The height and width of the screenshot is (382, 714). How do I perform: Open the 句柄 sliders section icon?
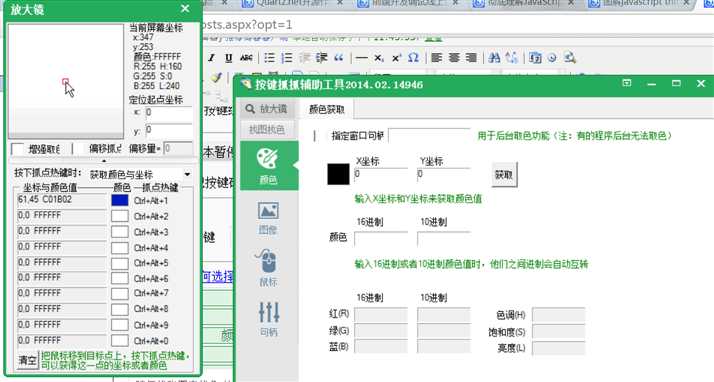[x=269, y=319]
